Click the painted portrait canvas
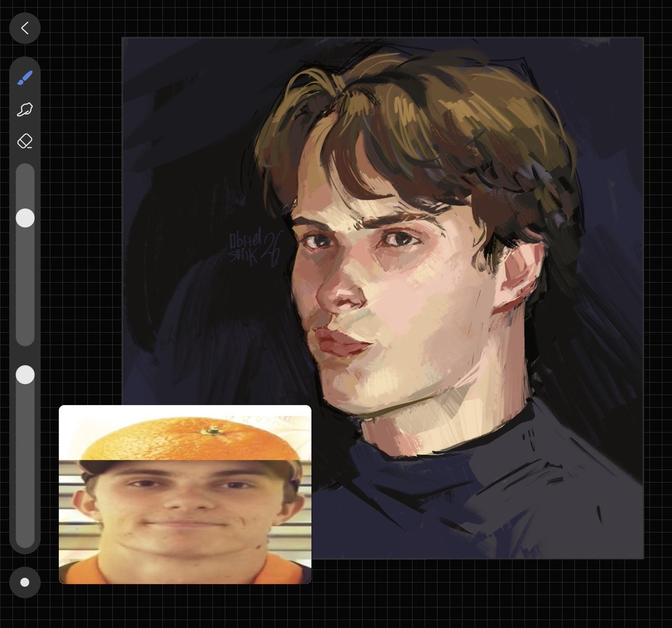 (x=382, y=298)
